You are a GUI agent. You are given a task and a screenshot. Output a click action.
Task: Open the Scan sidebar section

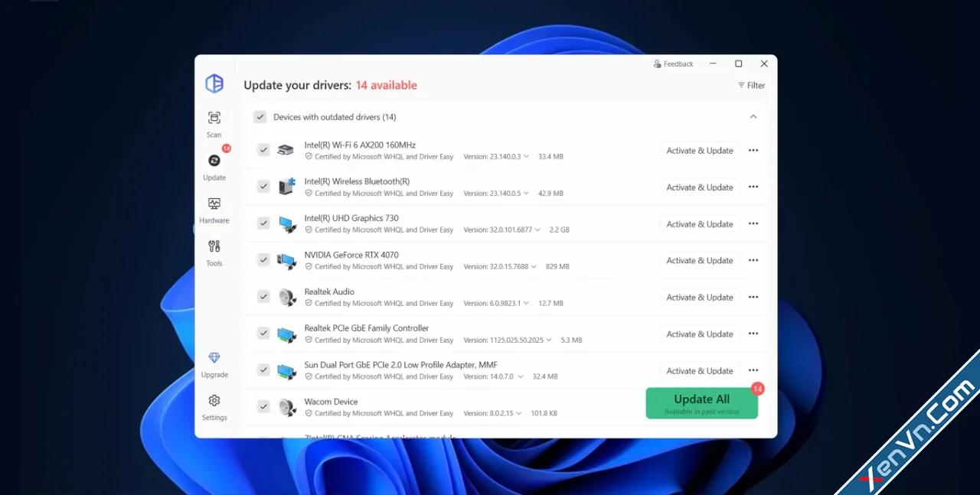point(214,125)
